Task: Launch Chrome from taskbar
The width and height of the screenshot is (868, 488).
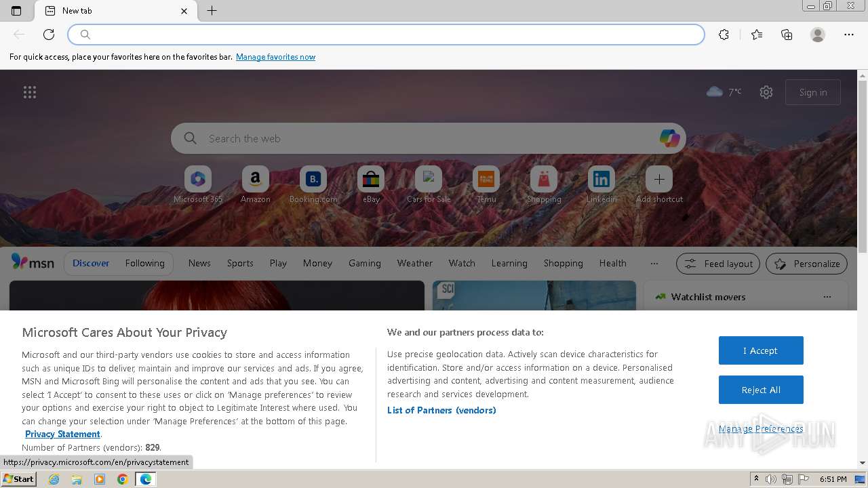Action: pyautogui.click(x=122, y=479)
